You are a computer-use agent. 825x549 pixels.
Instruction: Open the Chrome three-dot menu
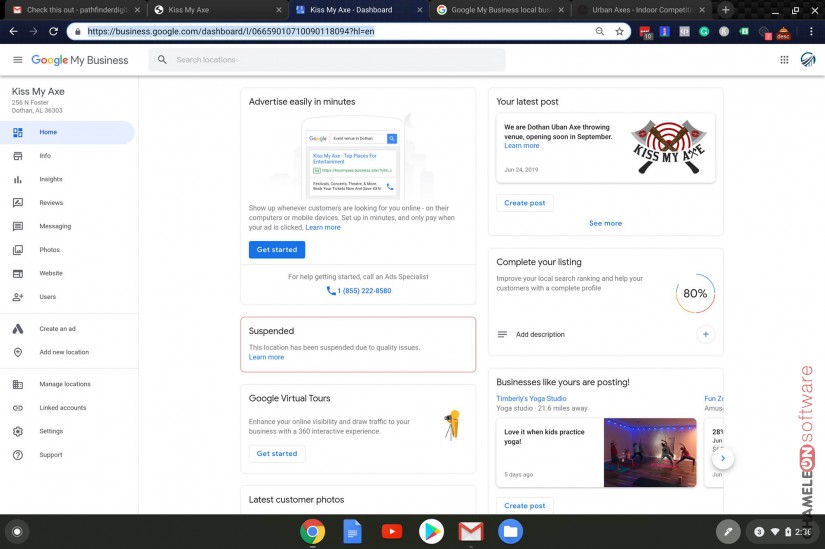(x=811, y=32)
